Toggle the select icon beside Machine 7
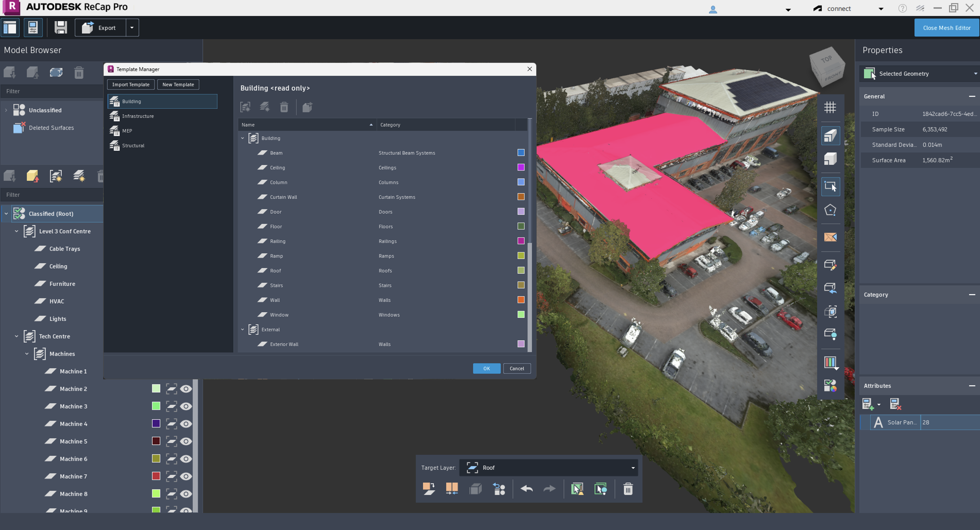Viewport: 980px width, 530px height. 171,476
